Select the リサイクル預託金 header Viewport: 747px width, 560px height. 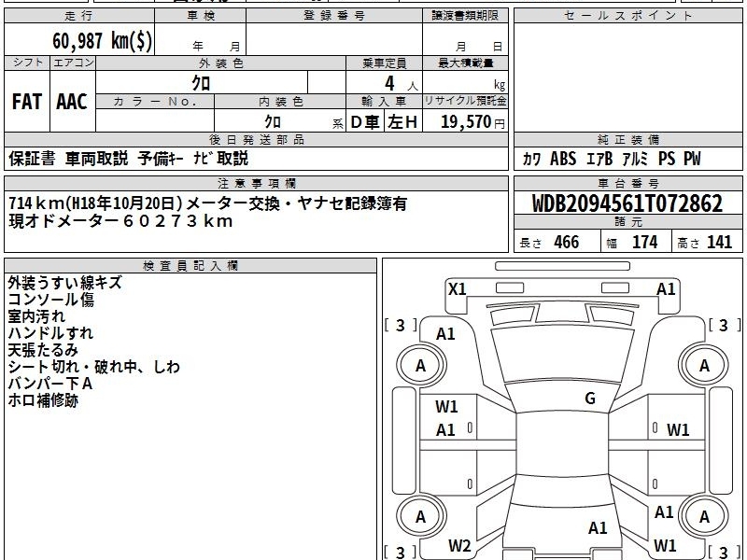[x=465, y=101]
